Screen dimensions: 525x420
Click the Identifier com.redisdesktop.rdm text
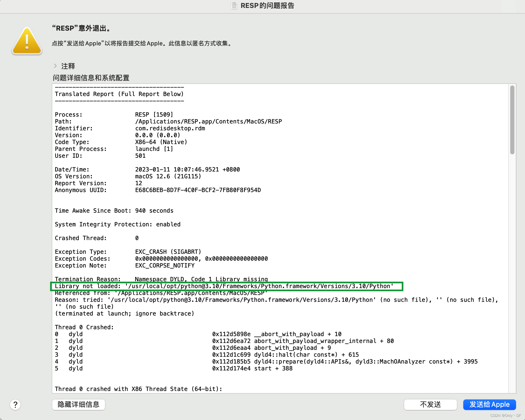coord(170,128)
